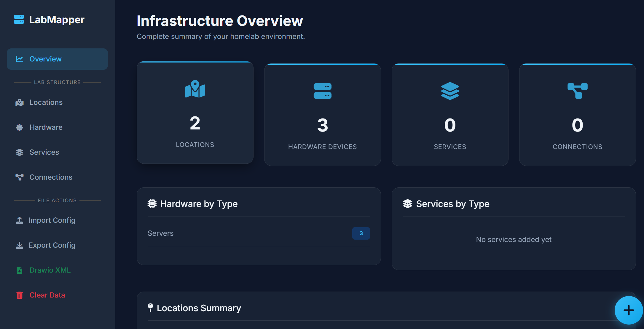
Task: Click the Services layers icon in sidebar
Action: click(x=20, y=152)
